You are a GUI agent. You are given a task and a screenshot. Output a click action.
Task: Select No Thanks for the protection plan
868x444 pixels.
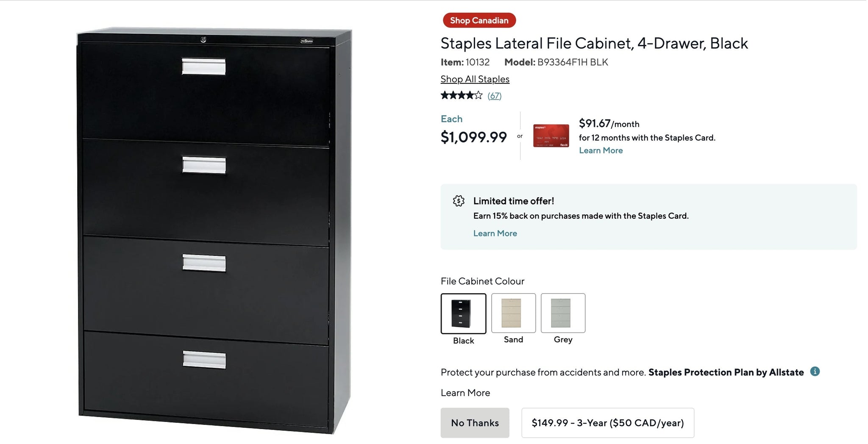click(475, 422)
